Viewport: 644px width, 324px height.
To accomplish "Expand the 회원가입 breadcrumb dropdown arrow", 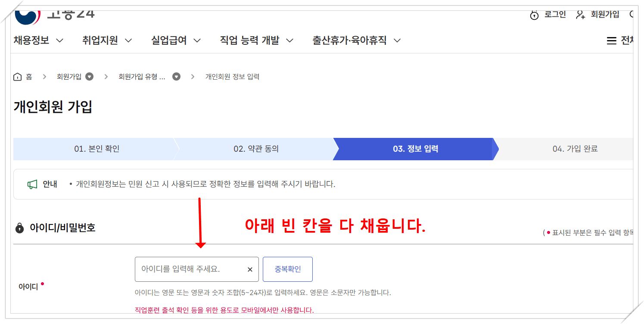I will click(89, 76).
